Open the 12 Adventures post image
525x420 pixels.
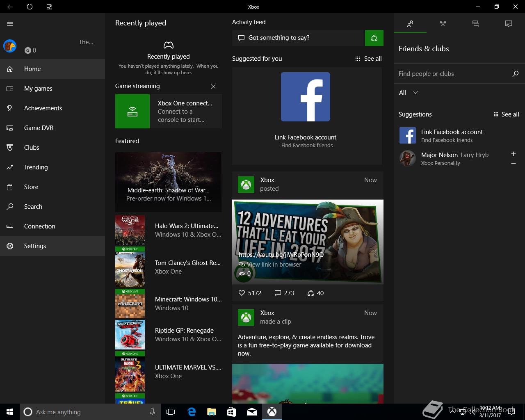(x=308, y=242)
